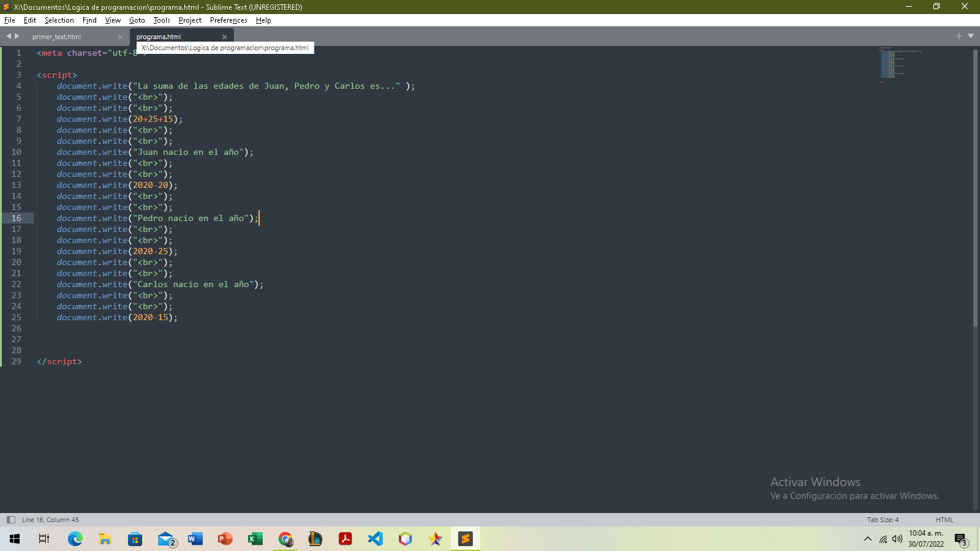Close the primer_text.html tab
980x551 pixels.
click(x=120, y=37)
